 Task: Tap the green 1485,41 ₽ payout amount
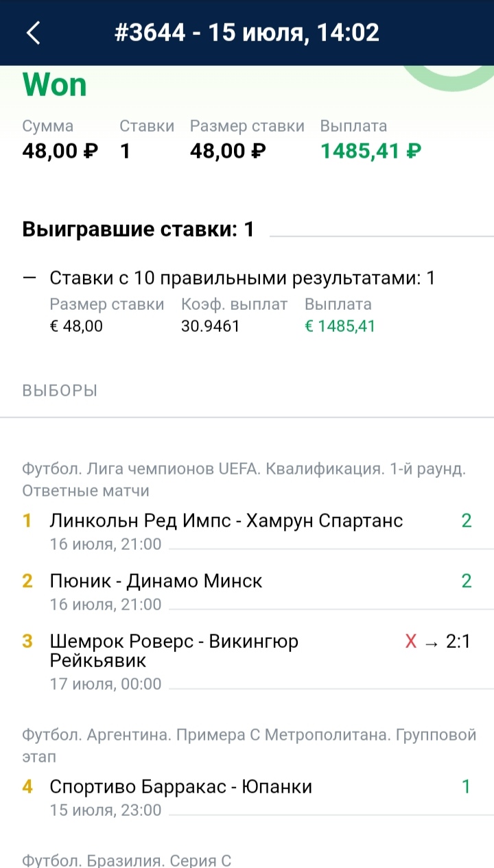[x=370, y=151]
